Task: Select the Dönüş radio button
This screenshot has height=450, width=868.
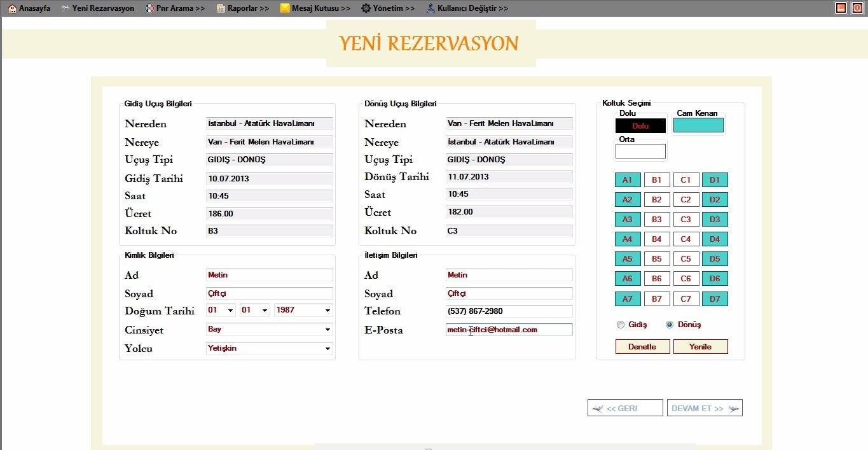Action: 670,325
